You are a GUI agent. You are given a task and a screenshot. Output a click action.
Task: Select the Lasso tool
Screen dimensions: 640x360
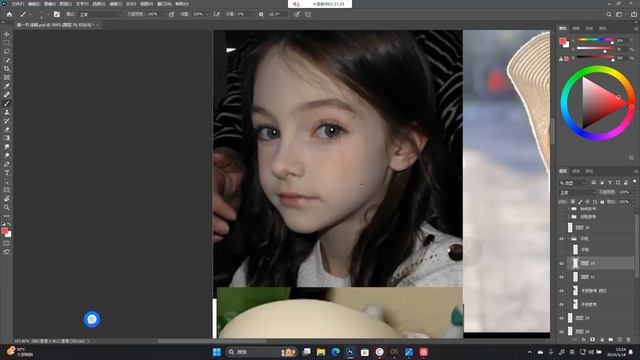tap(7, 51)
